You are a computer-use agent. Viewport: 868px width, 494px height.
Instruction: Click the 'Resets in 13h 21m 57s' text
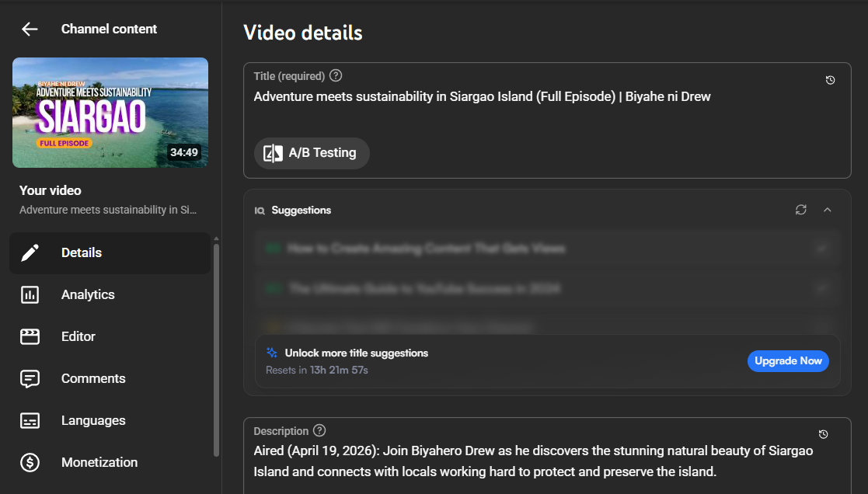[x=316, y=370]
